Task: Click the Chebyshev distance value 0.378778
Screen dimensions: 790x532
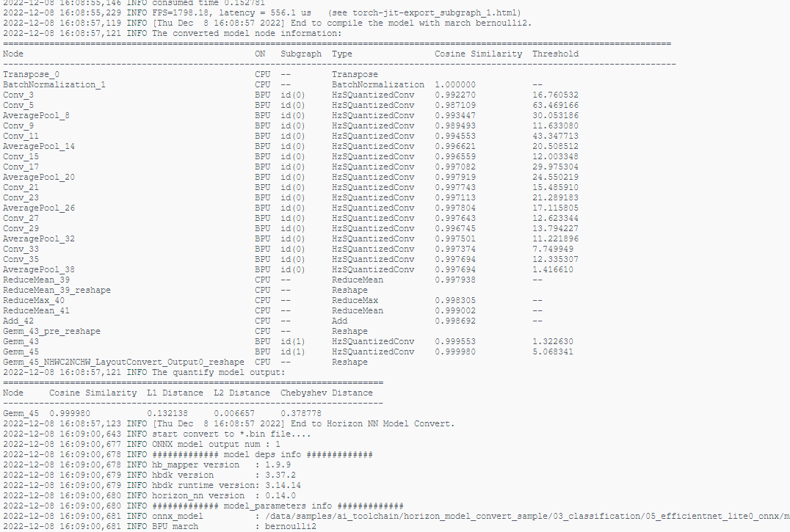Action: pyautogui.click(x=301, y=413)
